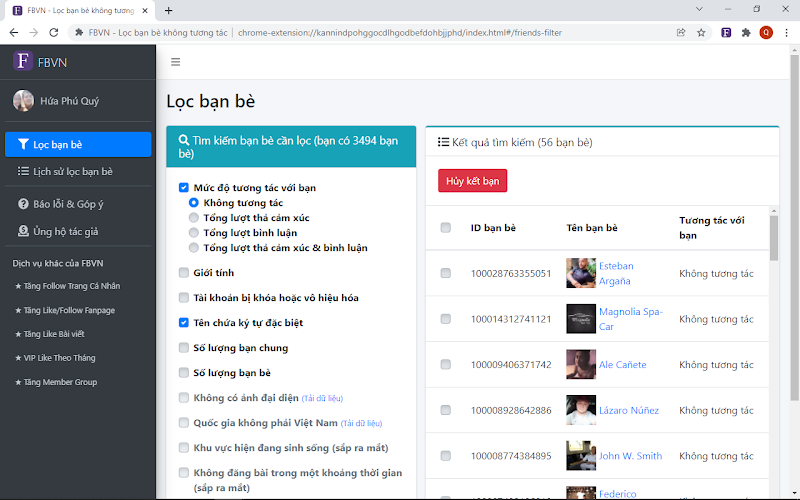Screen dimensions: 800x500
Task: Uncheck Mức độ tương tác với bạn
Action: [184, 188]
